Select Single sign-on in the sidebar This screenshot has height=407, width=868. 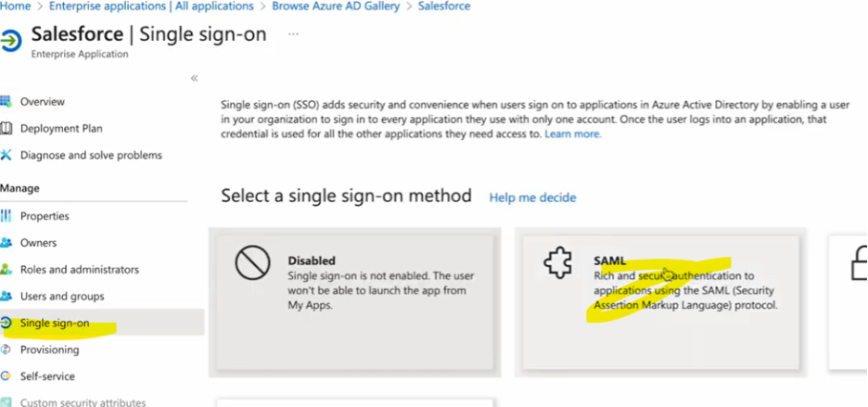pyautogui.click(x=55, y=324)
